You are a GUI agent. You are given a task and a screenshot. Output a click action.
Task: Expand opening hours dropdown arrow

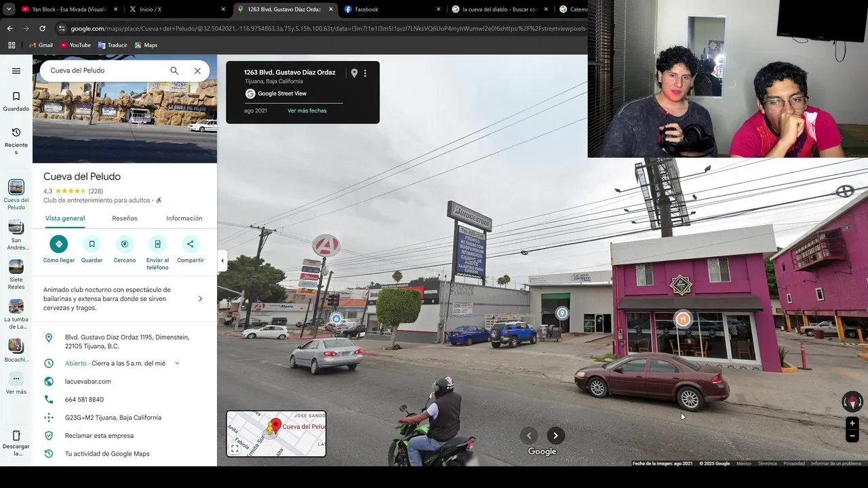(177, 363)
